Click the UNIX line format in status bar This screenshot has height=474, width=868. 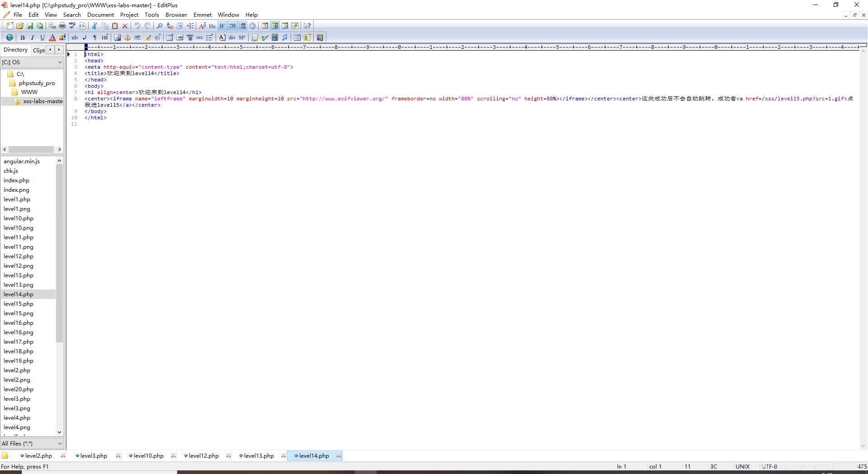(x=742, y=467)
